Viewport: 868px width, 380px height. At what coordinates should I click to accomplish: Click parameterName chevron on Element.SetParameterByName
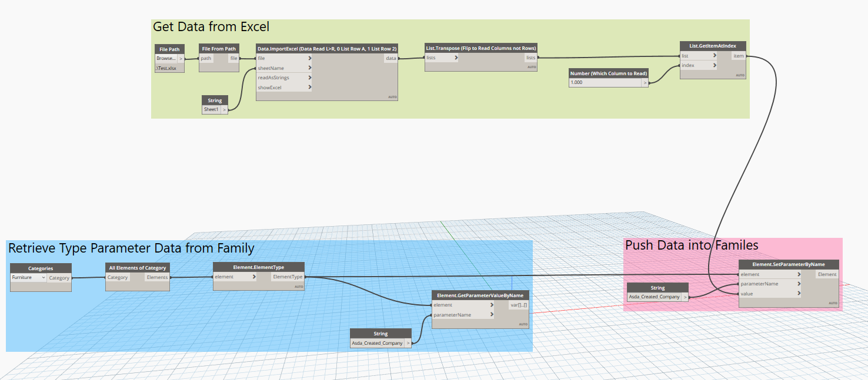pyautogui.click(x=798, y=284)
